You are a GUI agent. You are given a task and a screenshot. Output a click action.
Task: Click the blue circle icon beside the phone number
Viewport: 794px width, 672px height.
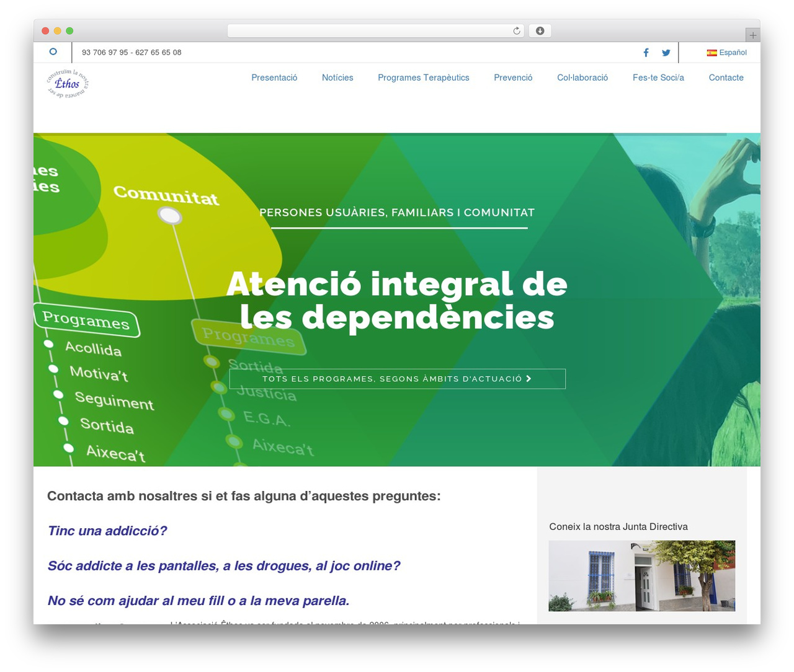(53, 52)
